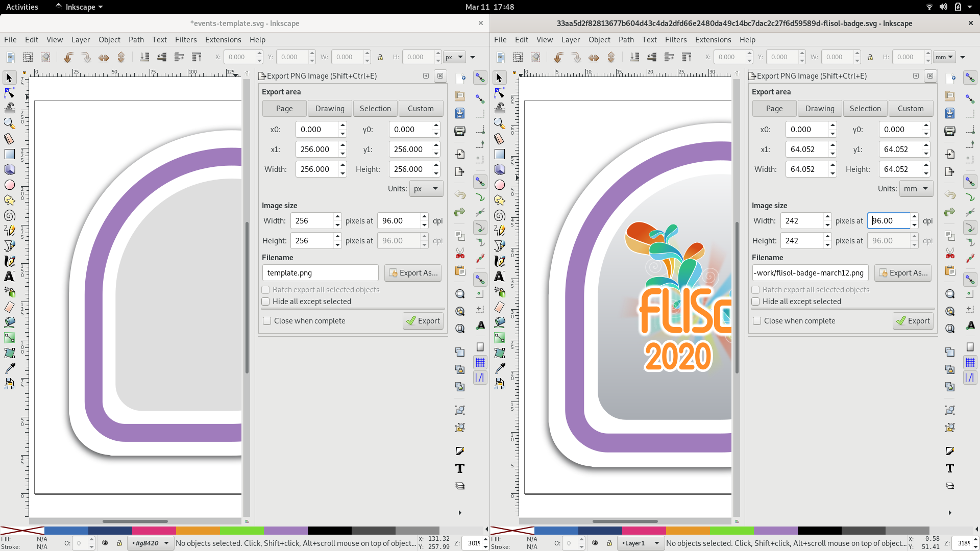Viewport: 980px width, 551px height.
Task: Open the px unit dropdown in events-template toolbar
Action: click(454, 57)
